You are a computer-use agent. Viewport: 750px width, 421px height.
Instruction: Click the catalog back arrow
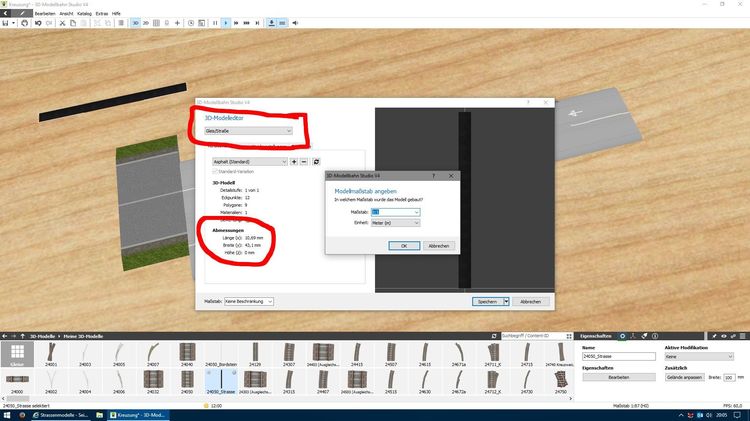pos(4,336)
